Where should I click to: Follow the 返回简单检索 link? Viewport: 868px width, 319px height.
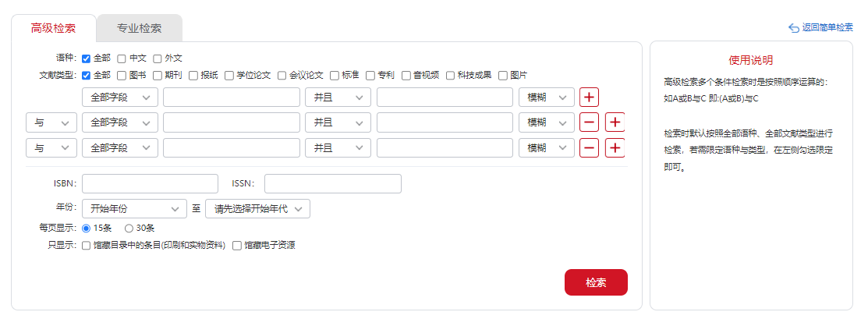827,28
